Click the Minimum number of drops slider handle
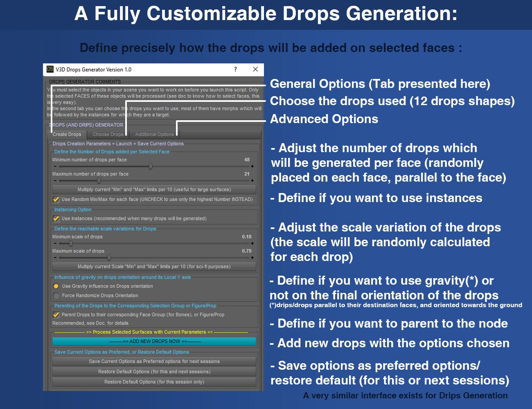Screen dimensions: 532x409 [x=150, y=166]
